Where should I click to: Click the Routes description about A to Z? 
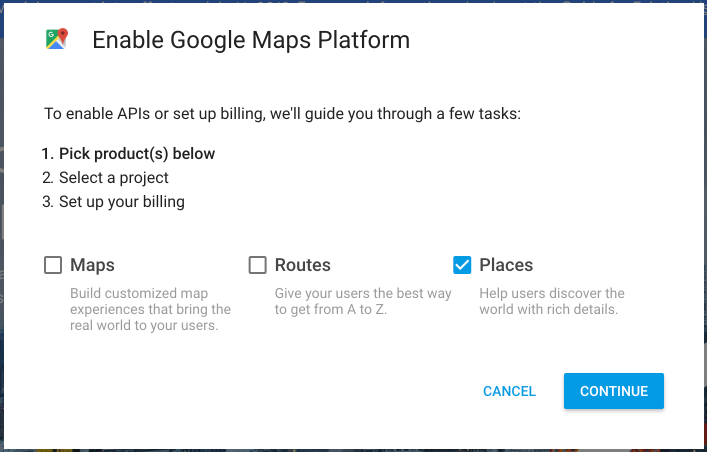click(x=363, y=301)
